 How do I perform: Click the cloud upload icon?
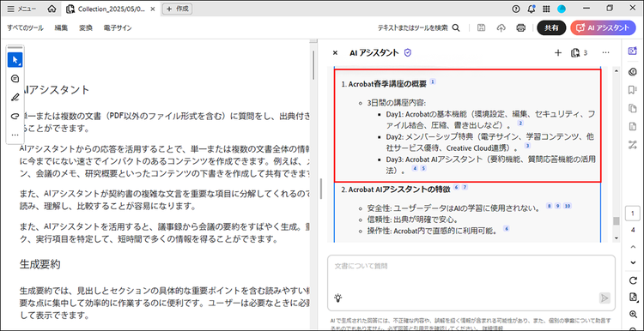(x=501, y=28)
